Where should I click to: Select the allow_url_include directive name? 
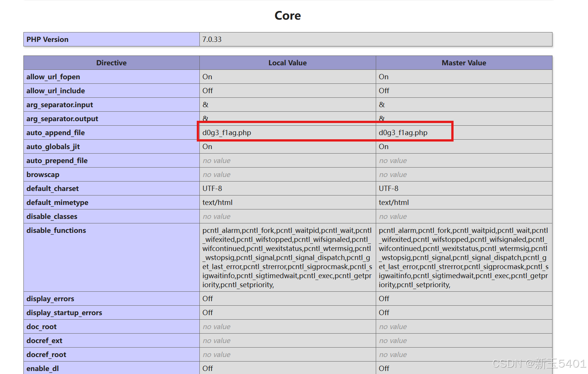[56, 91]
